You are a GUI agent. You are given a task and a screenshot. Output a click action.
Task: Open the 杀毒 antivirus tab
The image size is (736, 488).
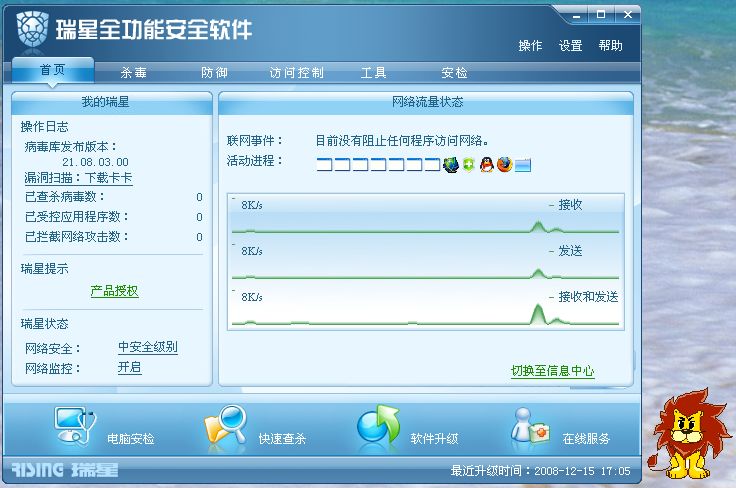pos(134,73)
